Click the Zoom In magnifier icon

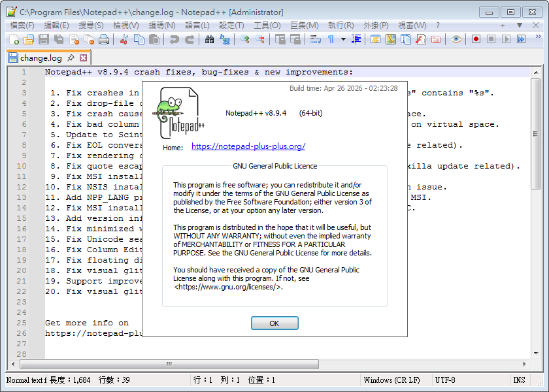pos(244,39)
